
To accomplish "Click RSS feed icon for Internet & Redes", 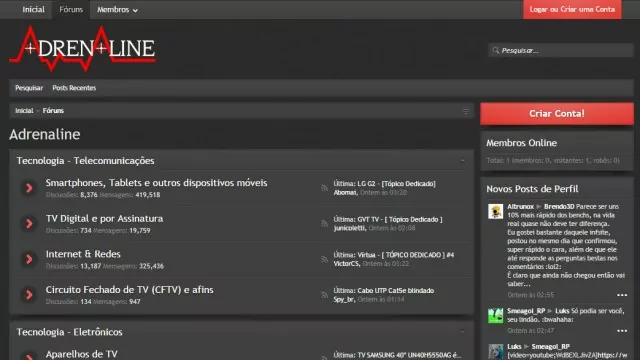I will click(x=324, y=259).
